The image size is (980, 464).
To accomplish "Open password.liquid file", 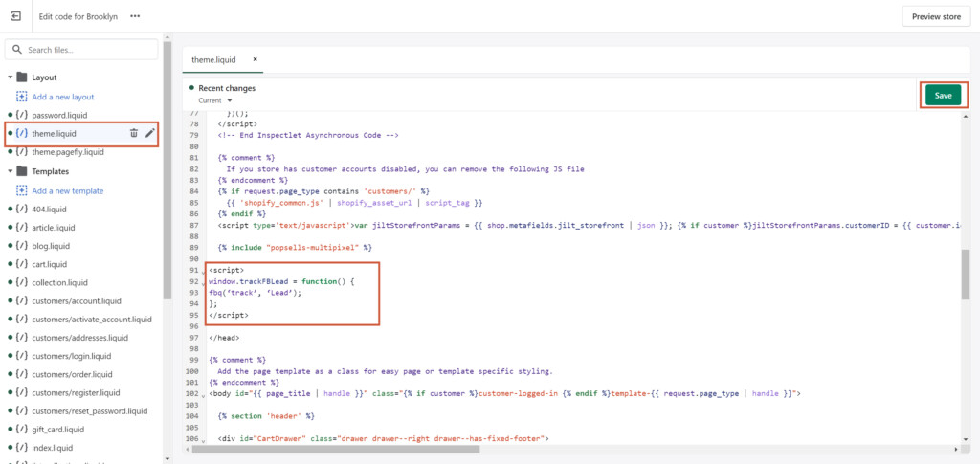I will 59,116.
